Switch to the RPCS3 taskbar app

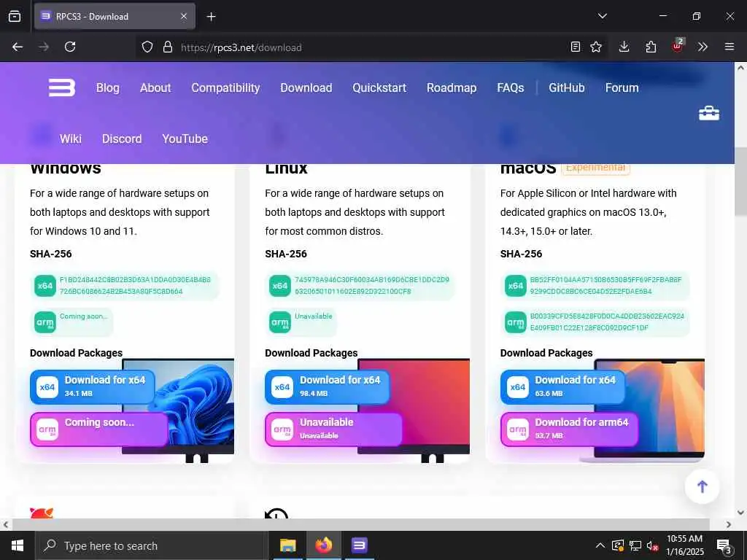point(359,545)
